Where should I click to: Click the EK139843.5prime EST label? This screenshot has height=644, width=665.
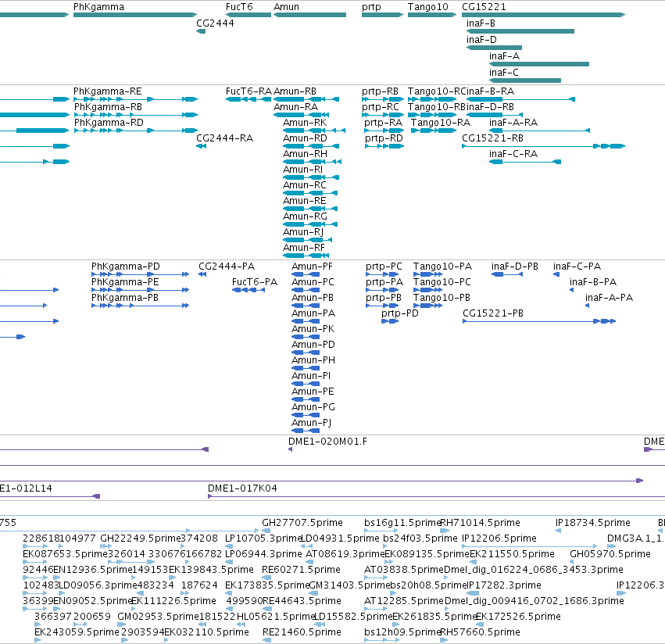pos(211,570)
